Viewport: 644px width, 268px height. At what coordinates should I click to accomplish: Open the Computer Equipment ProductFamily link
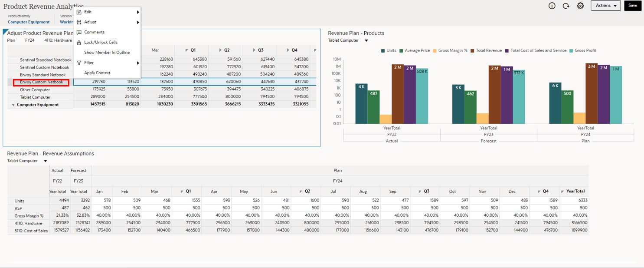29,22
